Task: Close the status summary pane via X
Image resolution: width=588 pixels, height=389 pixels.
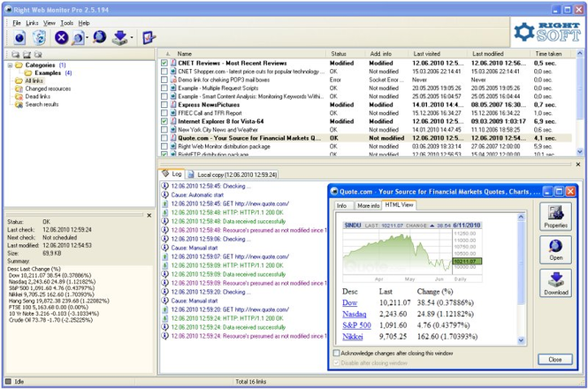Action: pyautogui.click(x=149, y=216)
